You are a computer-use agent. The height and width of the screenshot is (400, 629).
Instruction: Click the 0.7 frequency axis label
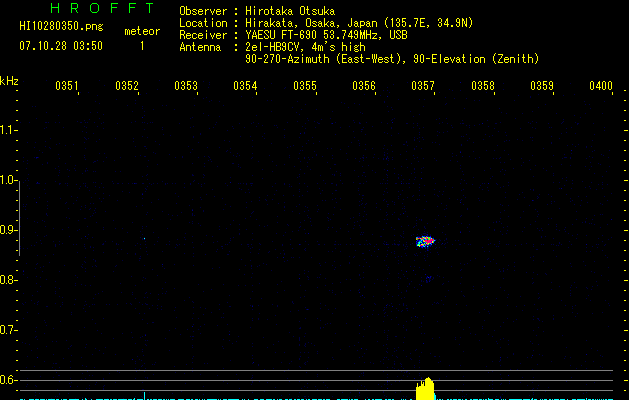pyautogui.click(x=8, y=330)
